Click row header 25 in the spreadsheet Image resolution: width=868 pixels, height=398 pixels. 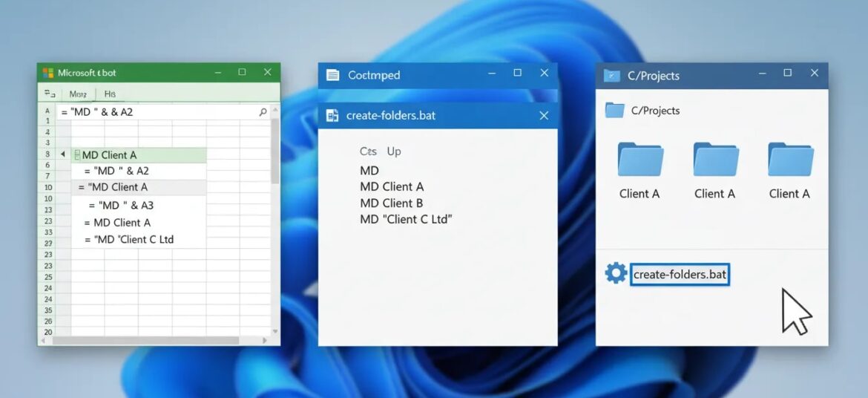[48, 277]
